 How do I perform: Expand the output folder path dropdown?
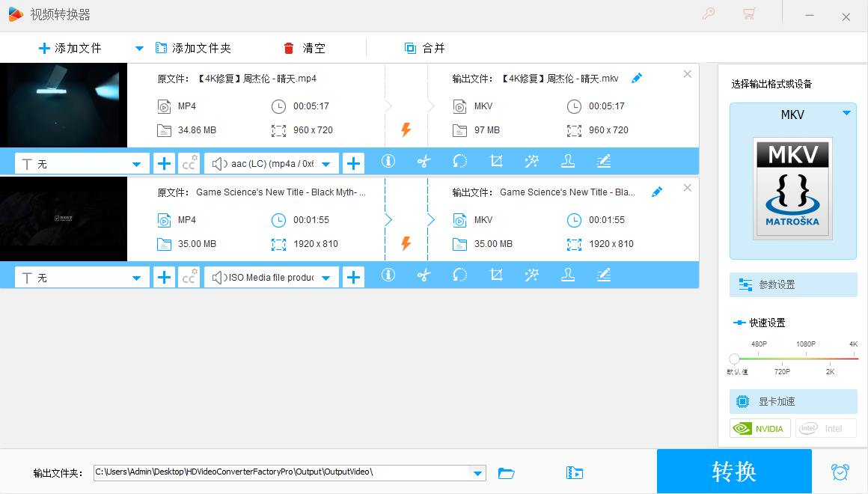point(477,473)
